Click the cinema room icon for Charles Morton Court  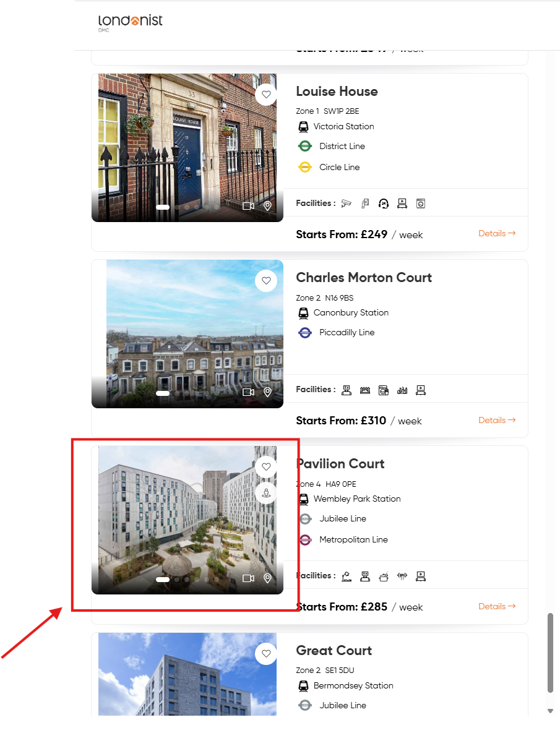[x=421, y=390]
